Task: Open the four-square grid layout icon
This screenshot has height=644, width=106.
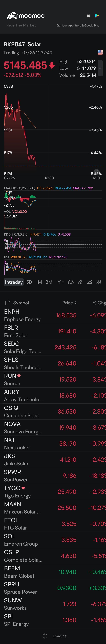Action: (x=99, y=282)
